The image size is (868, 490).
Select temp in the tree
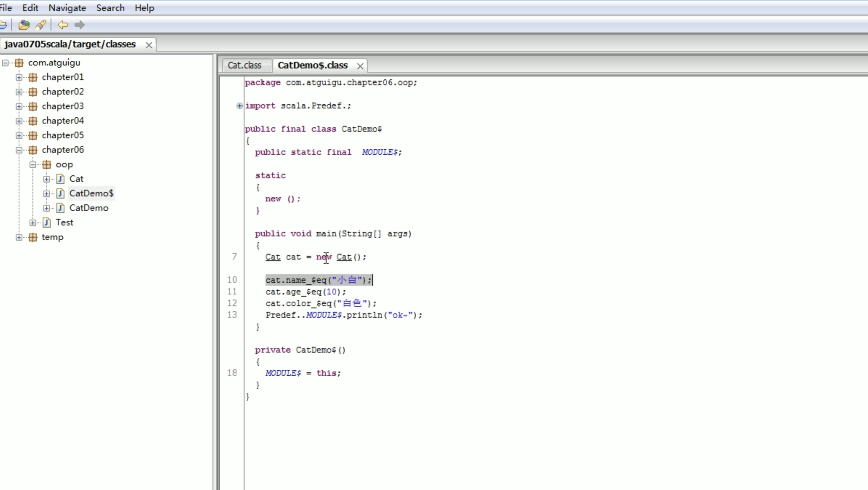click(x=53, y=237)
